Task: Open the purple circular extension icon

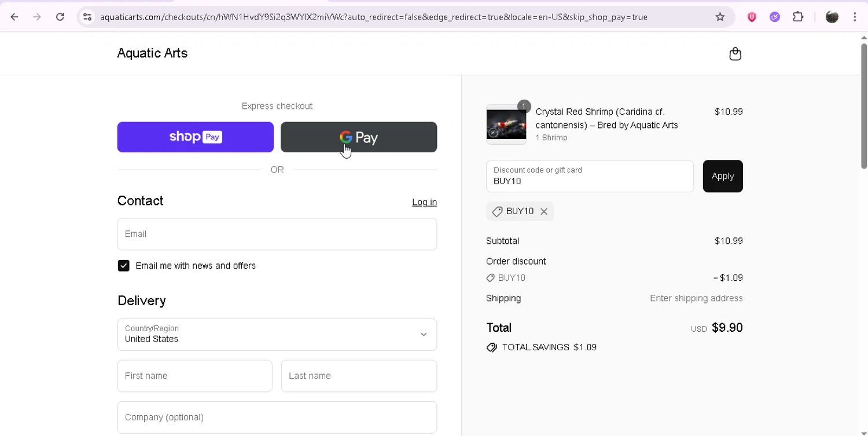Action: pos(775,17)
